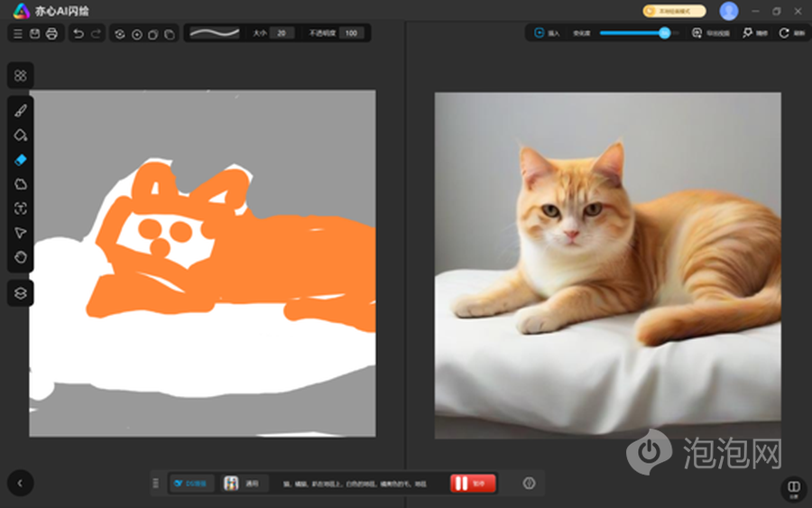Click the print icon in top toolbar
Viewport: 812px width, 508px height.
coord(51,33)
